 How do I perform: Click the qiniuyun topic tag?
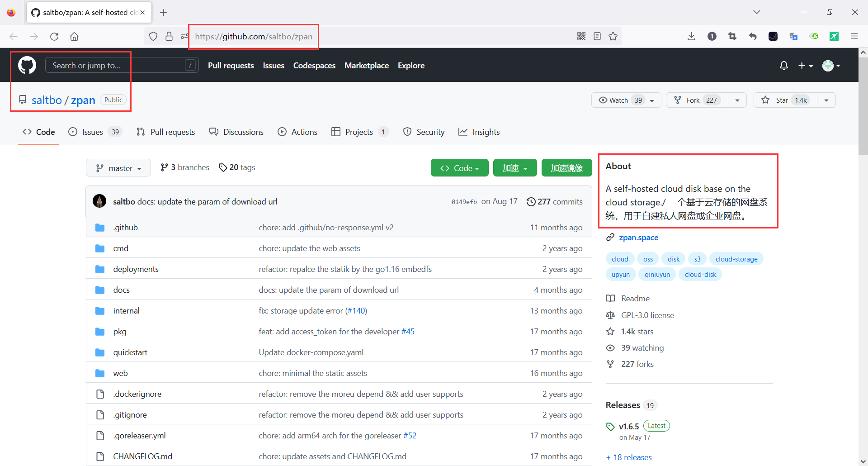[x=657, y=275]
